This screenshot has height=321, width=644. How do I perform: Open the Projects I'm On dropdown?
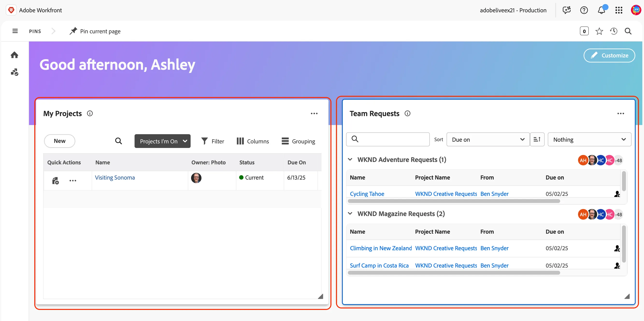tap(163, 141)
